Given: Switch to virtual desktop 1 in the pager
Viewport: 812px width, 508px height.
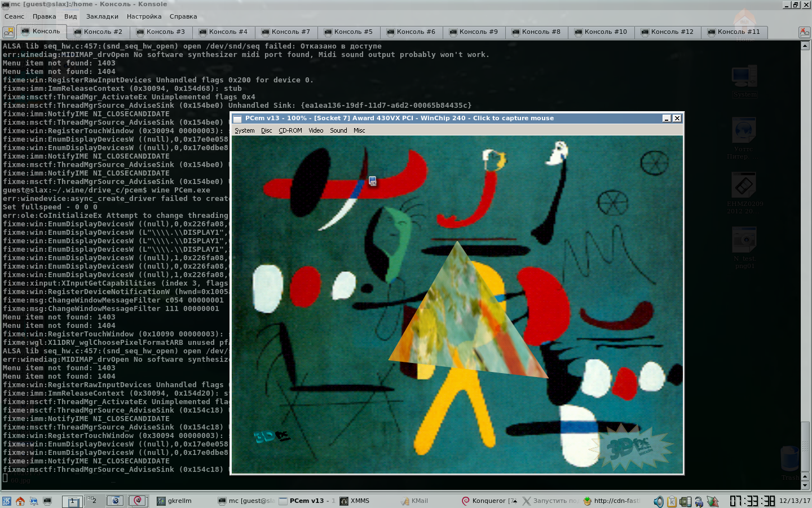Looking at the screenshot, I should tap(72, 501).
